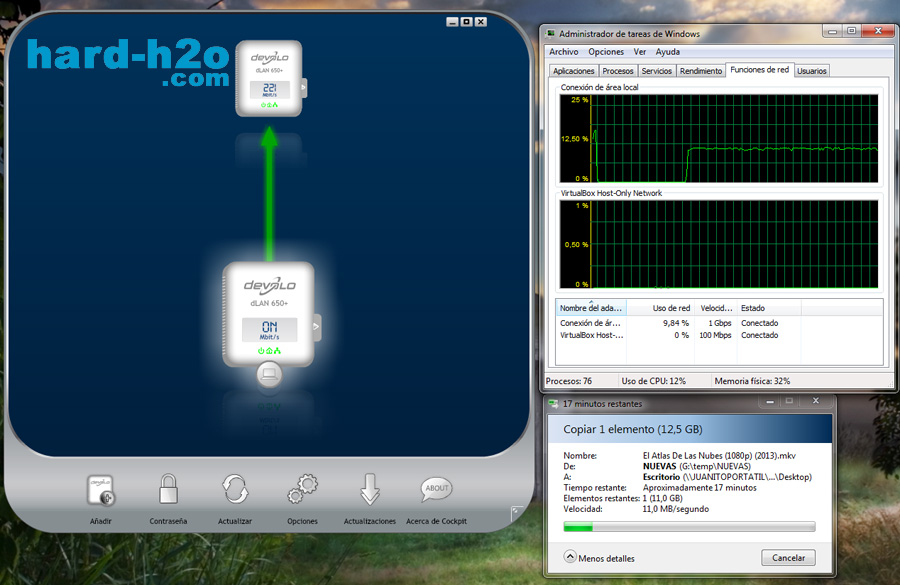Switch to the Procesos tab
Screen dimensions: 900x585
[x=618, y=71]
